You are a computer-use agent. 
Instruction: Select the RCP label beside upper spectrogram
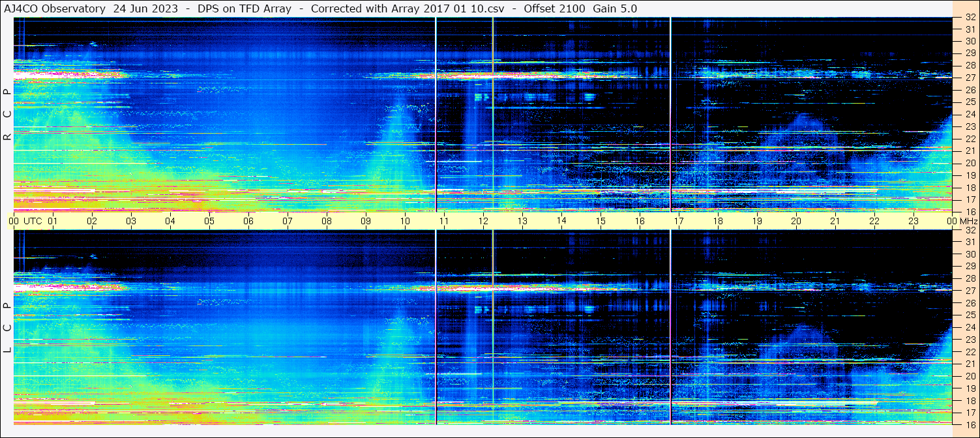click(7, 115)
